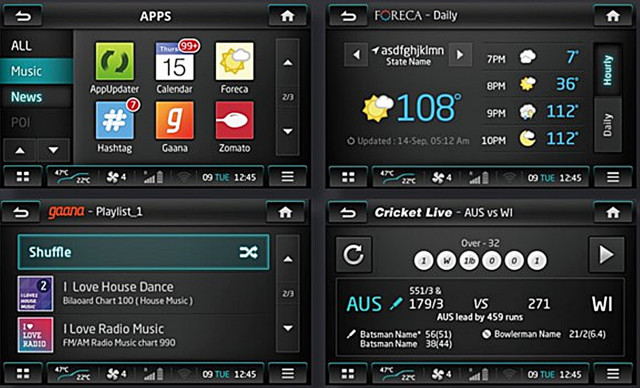Open hamburger menu on Gaana screen bottom bar
640x388 pixels.
coord(287,373)
